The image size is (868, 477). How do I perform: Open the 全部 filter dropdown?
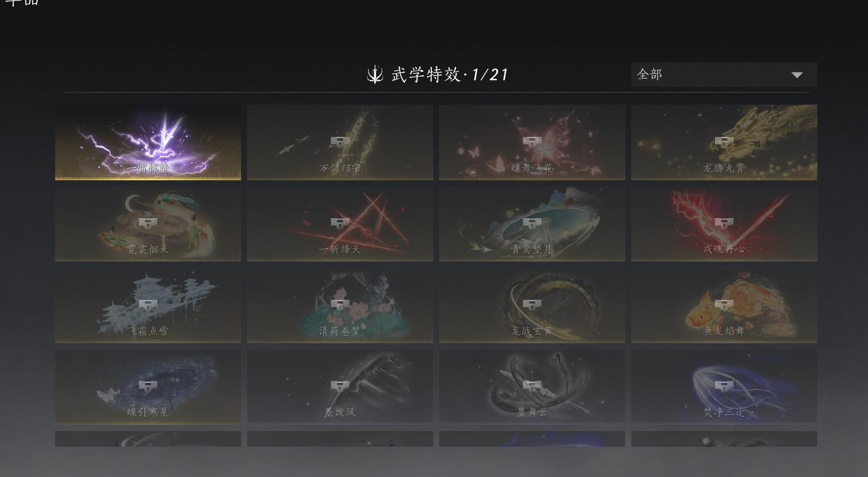pos(724,74)
